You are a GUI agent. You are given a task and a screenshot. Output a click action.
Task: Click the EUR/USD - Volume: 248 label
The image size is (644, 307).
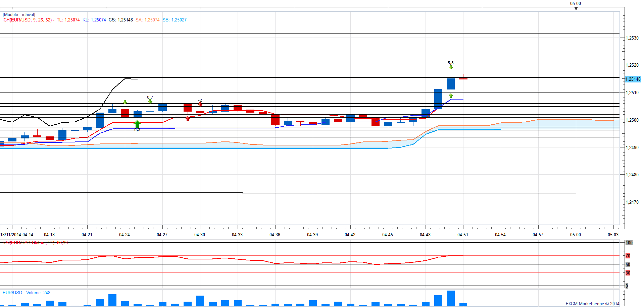pyautogui.click(x=27, y=293)
